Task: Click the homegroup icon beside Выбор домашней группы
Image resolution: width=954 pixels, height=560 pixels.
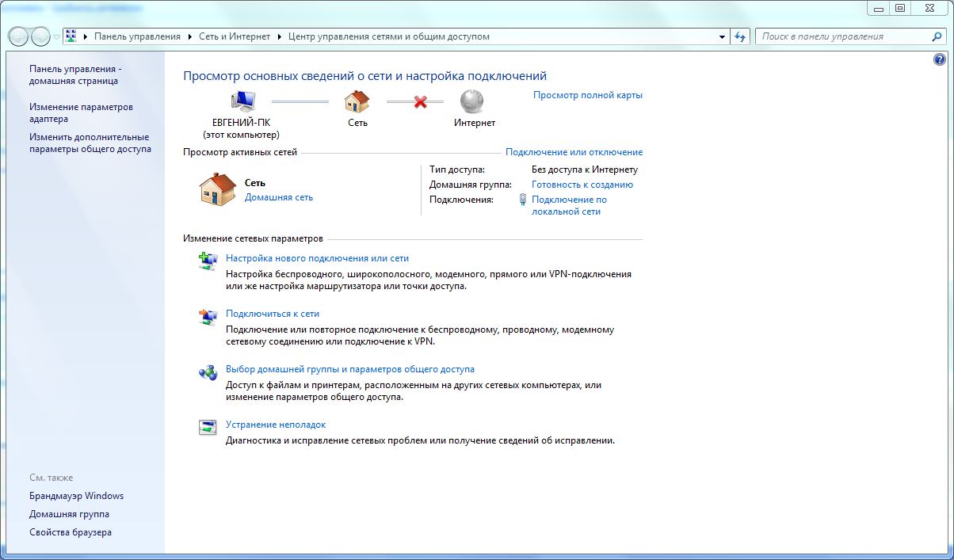Action: pos(207,372)
